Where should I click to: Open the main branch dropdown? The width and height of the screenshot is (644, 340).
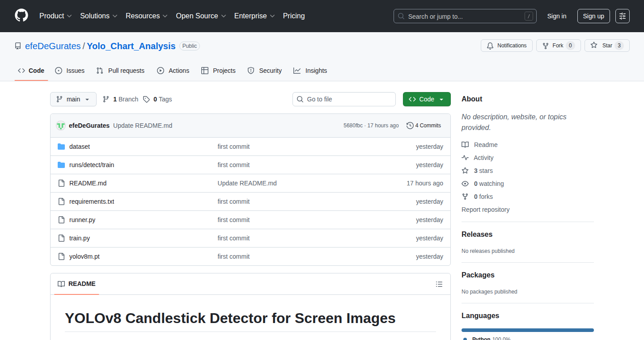73,99
